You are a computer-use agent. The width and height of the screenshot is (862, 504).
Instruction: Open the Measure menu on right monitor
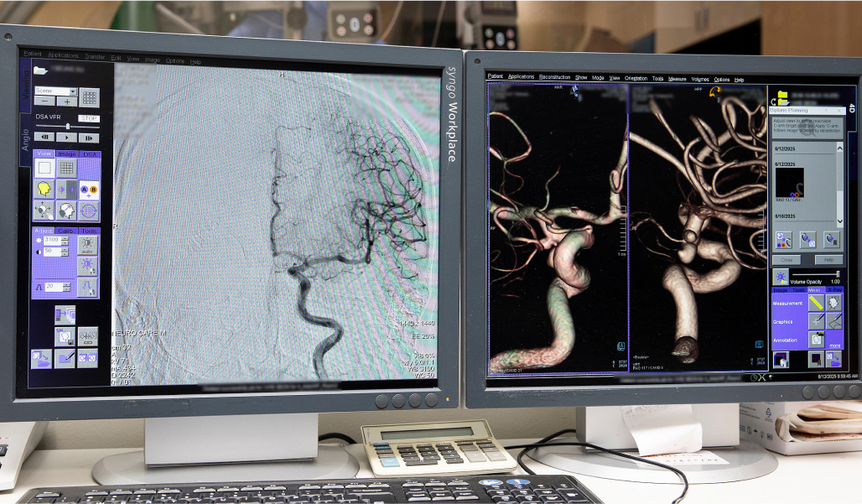[x=678, y=79]
